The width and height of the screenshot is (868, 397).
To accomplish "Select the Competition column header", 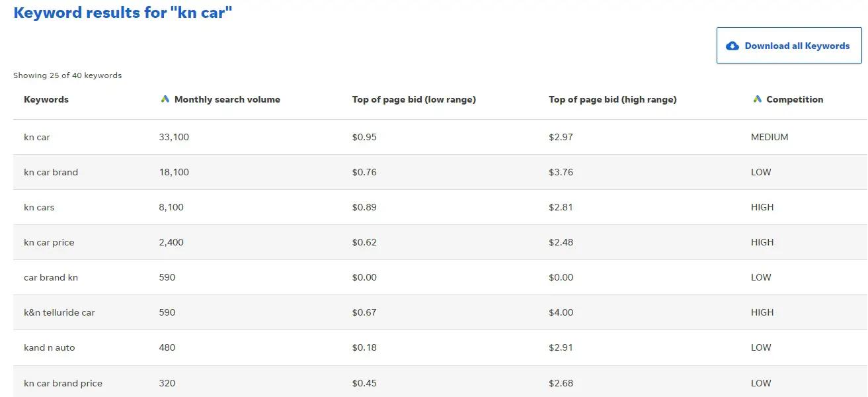I will point(795,99).
